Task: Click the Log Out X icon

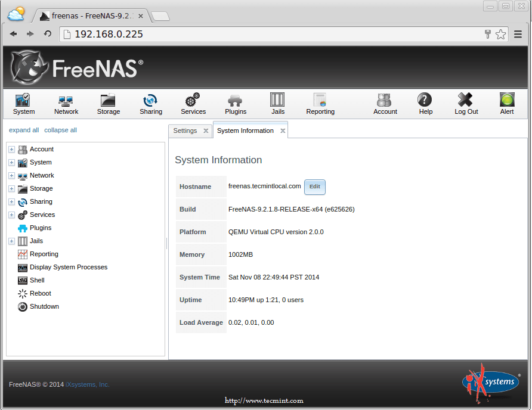Action: click(465, 100)
